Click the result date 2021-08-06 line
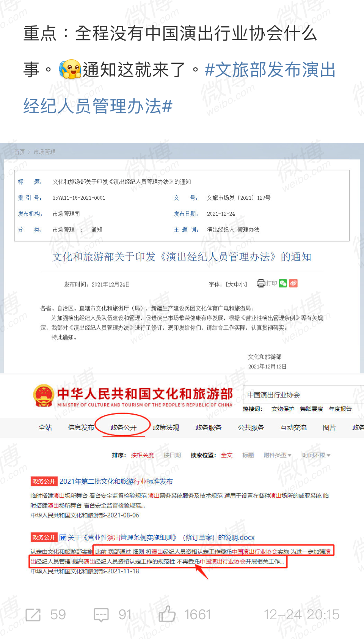The height and width of the screenshot is (639, 364). pos(85,516)
